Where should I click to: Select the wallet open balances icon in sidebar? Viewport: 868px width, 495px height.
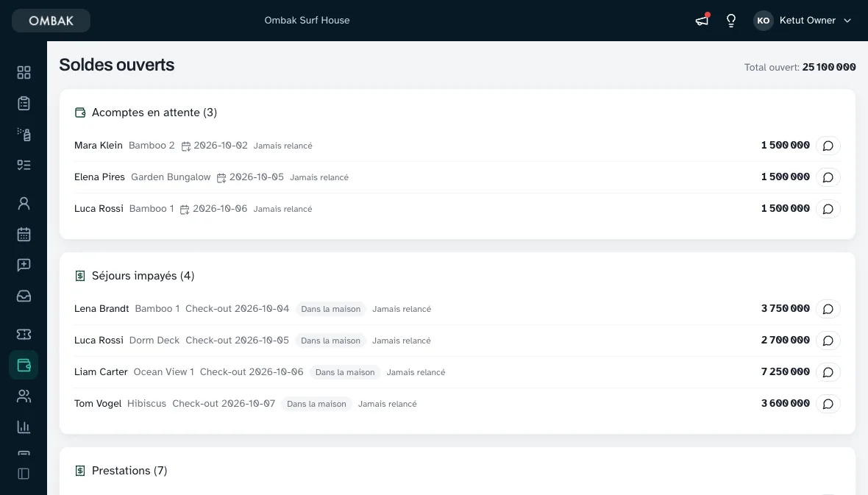pyautogui.click(x=24, y=365)
